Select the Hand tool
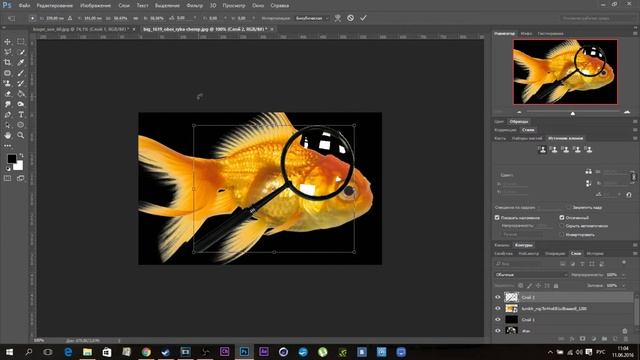 point(7,135)
